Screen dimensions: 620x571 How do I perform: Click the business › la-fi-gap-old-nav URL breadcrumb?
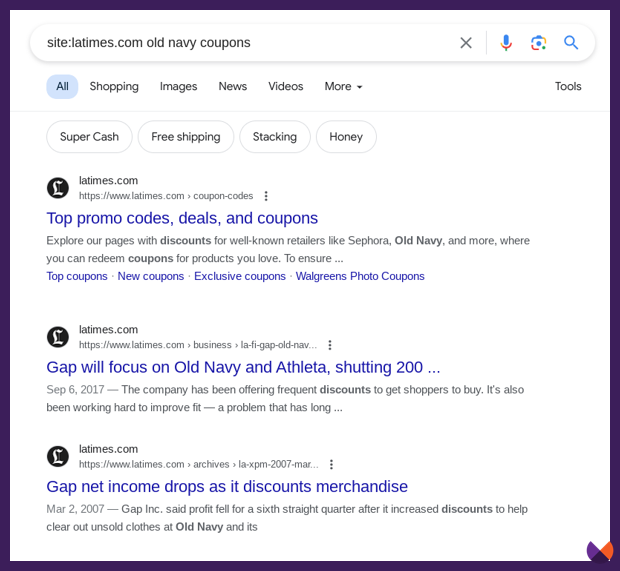tap(198, 345)
